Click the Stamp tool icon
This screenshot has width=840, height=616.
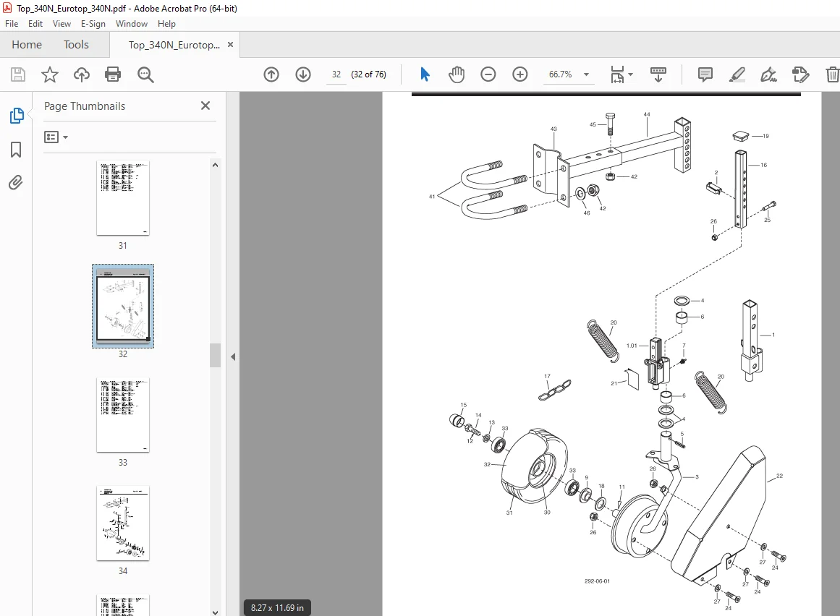click(x=800, y=74)
